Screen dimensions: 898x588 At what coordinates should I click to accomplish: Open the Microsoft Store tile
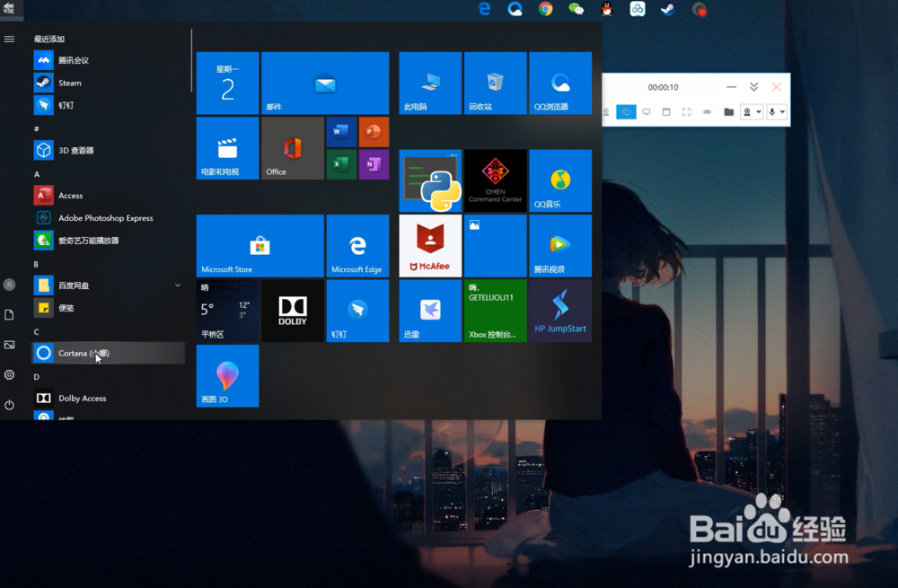click(260, 246)
